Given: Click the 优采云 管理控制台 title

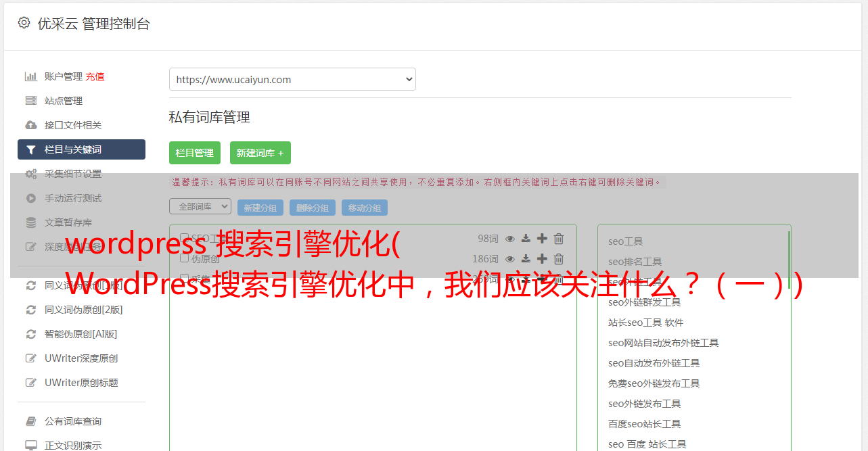Looking at the screenshot, I should pyautogui.click(x=93, y=24).
